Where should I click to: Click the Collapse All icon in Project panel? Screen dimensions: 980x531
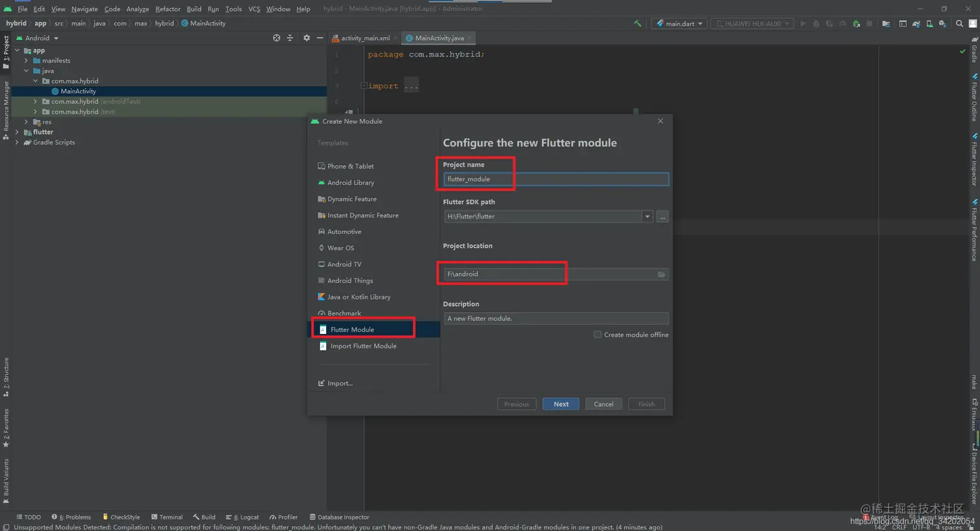(290, 38)
